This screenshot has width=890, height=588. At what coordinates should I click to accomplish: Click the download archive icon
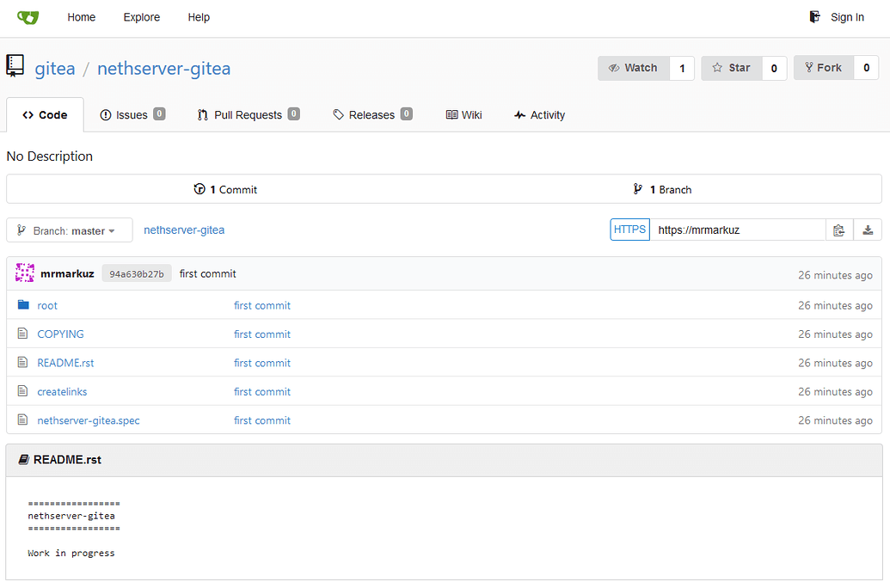(869, 230)
